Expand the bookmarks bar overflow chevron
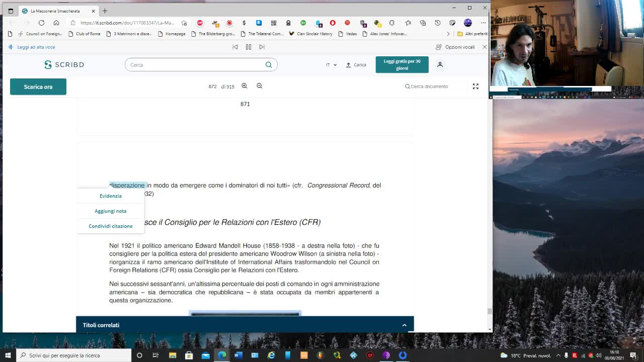This screenshot has height=362, width=644. point(448,34)
